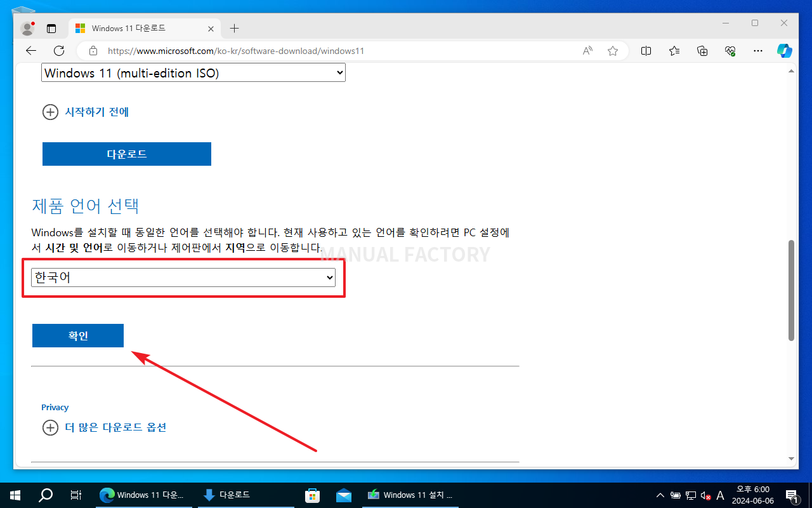Screen dimensions: 812x508
Task: Expand the 시작하기 전에 section
Action: [86, 112]
